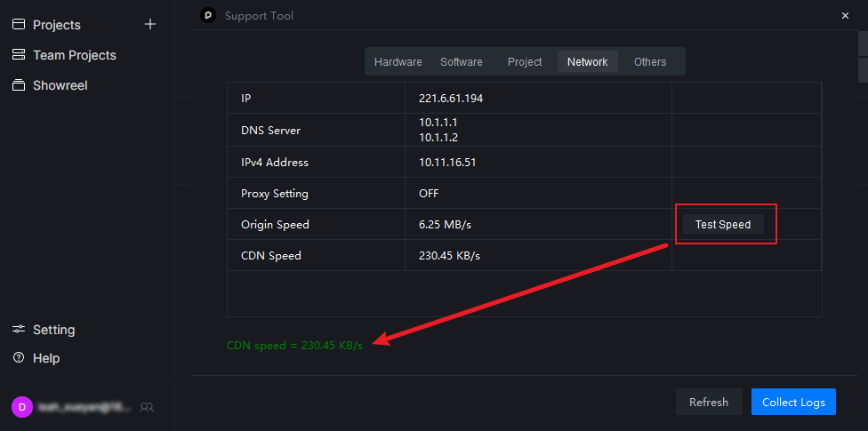Switch to the Hardware tab
Screen dimensions: 868x431
(398, 62)
